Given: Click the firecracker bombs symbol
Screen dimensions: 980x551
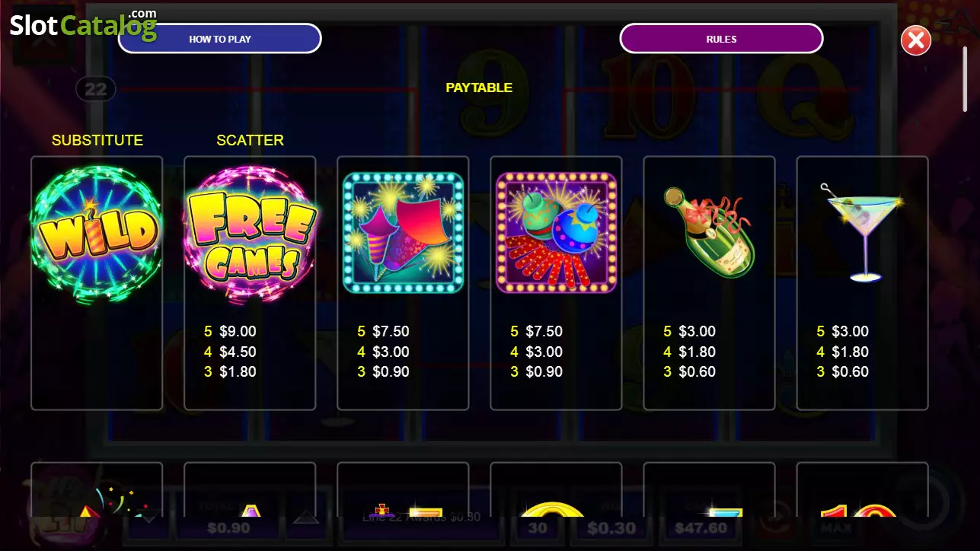Looking at the screenshot, I should tap(556, 233).
